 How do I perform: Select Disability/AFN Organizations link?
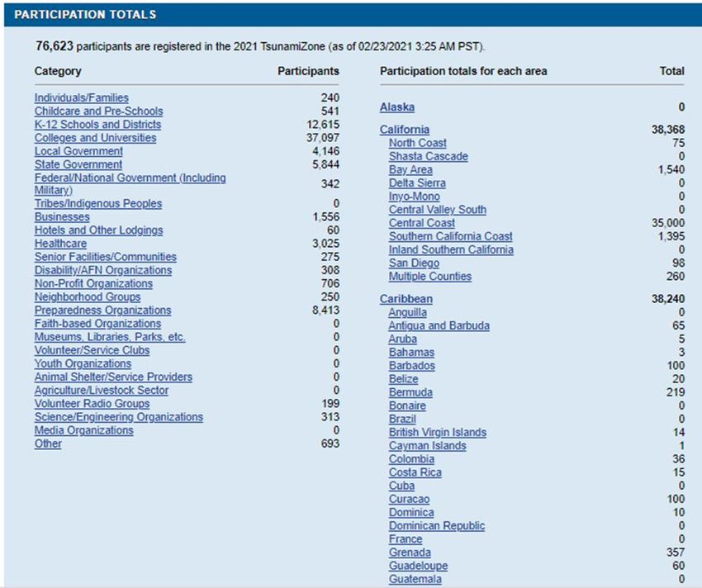(x=102, y=270)
